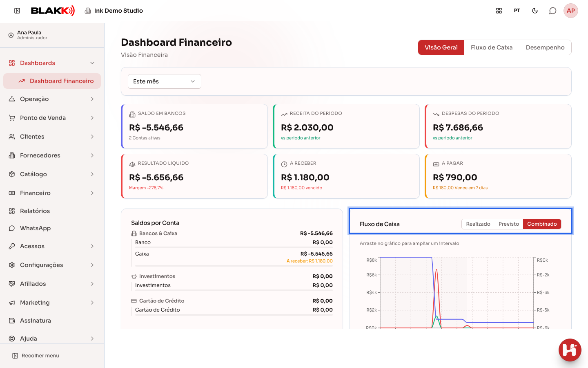Switch to Visão Geral tab
588x368 pixels.
coord(441,47)
